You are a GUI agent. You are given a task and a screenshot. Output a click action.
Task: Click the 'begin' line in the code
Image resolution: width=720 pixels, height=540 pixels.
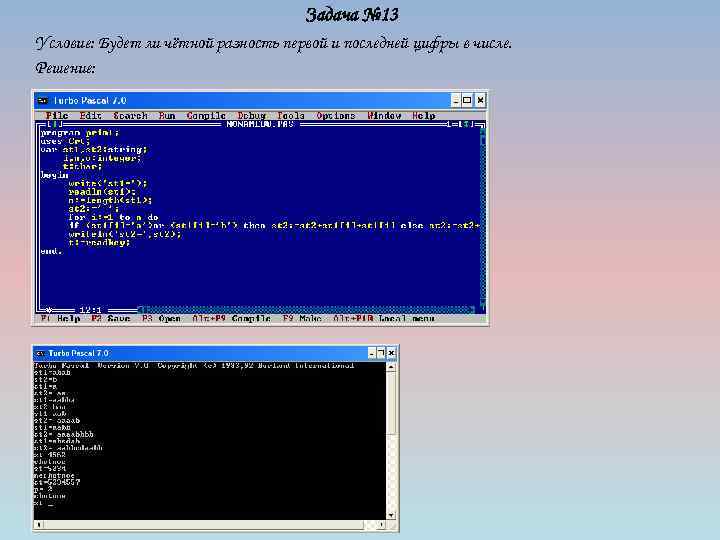coord(54,175)
